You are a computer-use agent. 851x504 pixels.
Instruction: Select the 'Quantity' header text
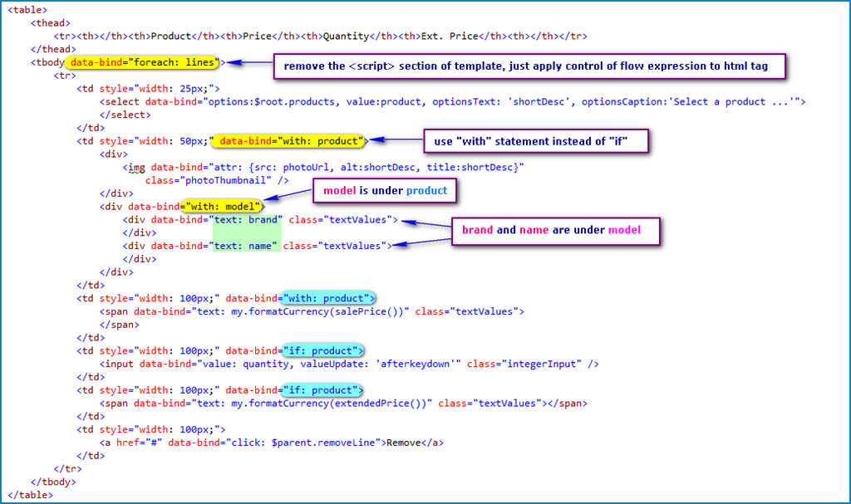[347, 36]
